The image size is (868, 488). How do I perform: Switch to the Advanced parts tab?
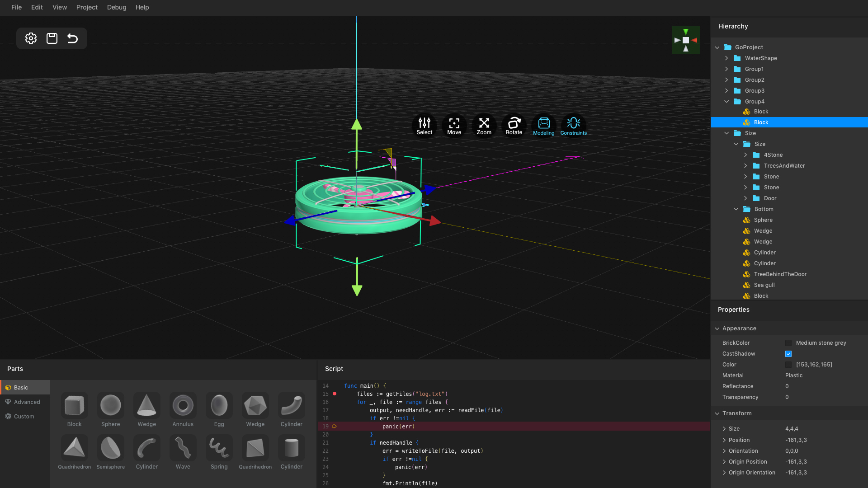[x=27, y=402]
